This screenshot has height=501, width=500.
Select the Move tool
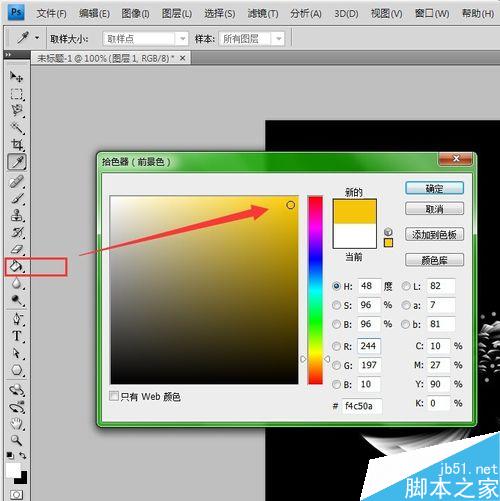16,77
